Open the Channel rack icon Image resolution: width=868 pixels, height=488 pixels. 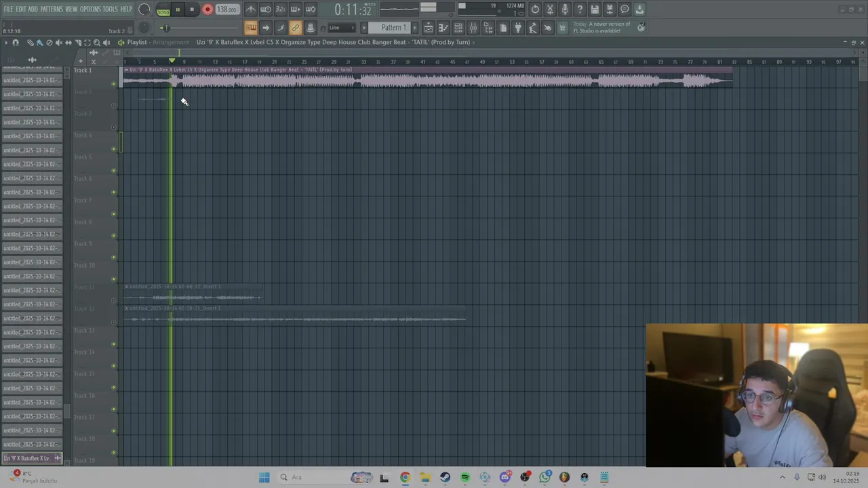(458, 28)
